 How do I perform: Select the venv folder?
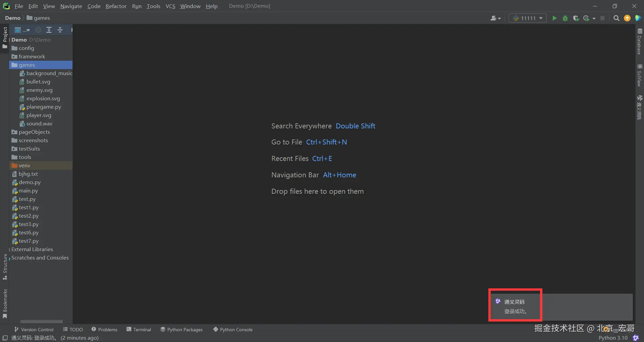tap(41, 165)
